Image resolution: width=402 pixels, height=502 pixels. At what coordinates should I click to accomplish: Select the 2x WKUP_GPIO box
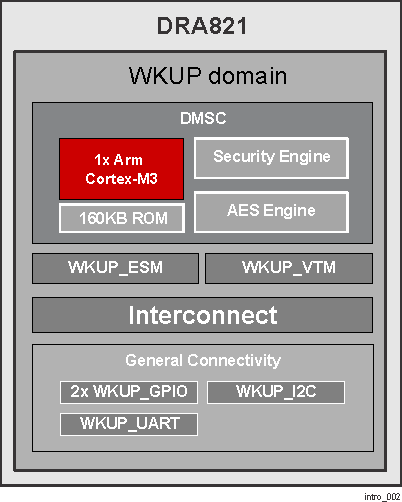(x=129, y=392)
